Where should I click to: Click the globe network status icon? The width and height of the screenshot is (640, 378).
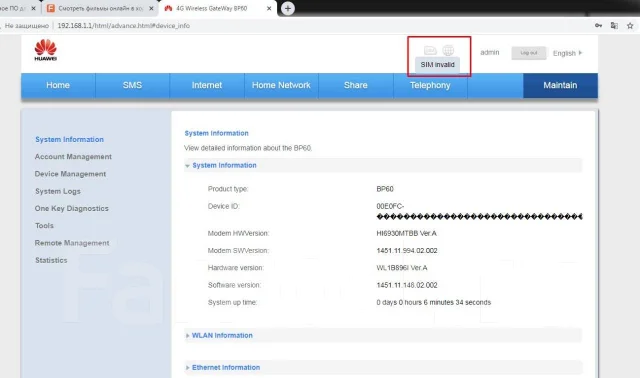click(x=448, y=50)
